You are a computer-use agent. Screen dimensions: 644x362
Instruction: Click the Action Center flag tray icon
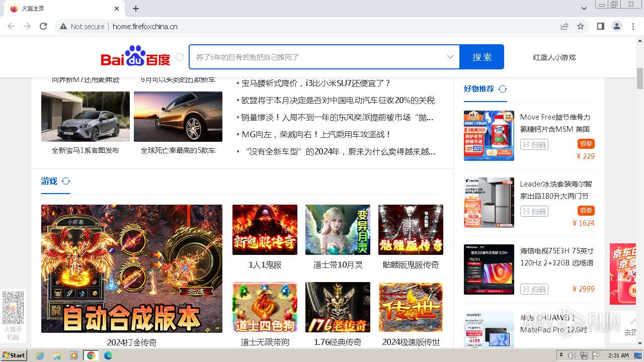pos(597,355)
